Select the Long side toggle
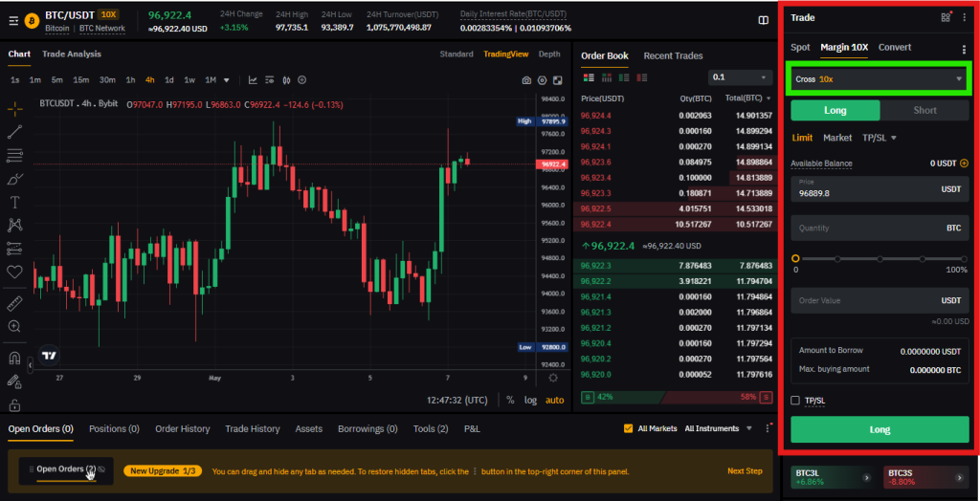The height and width of the screenshot is (501, 980). point(835,111)
